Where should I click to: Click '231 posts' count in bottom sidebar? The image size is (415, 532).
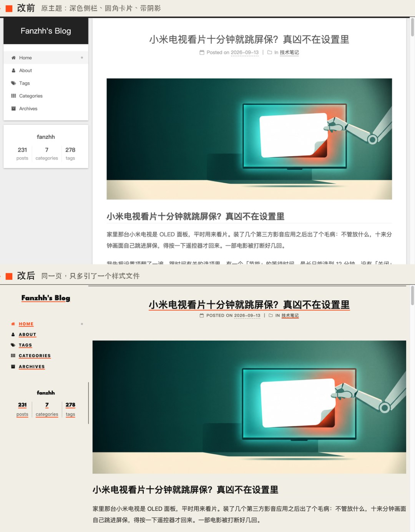(x=22, y=409)
